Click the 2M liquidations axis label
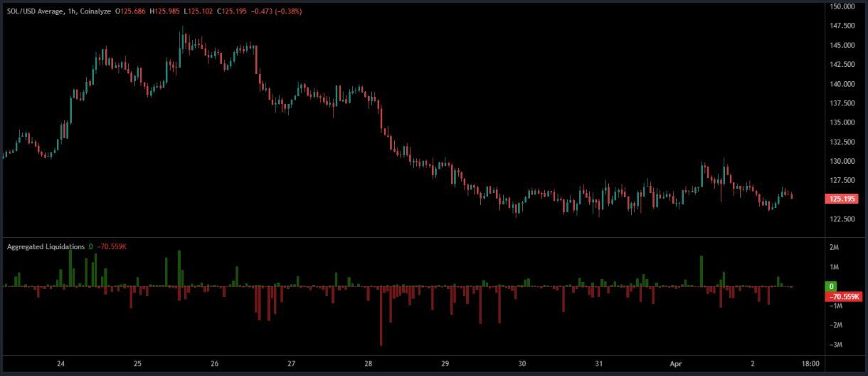Screen dimensions: 868x376 [835, 247]
